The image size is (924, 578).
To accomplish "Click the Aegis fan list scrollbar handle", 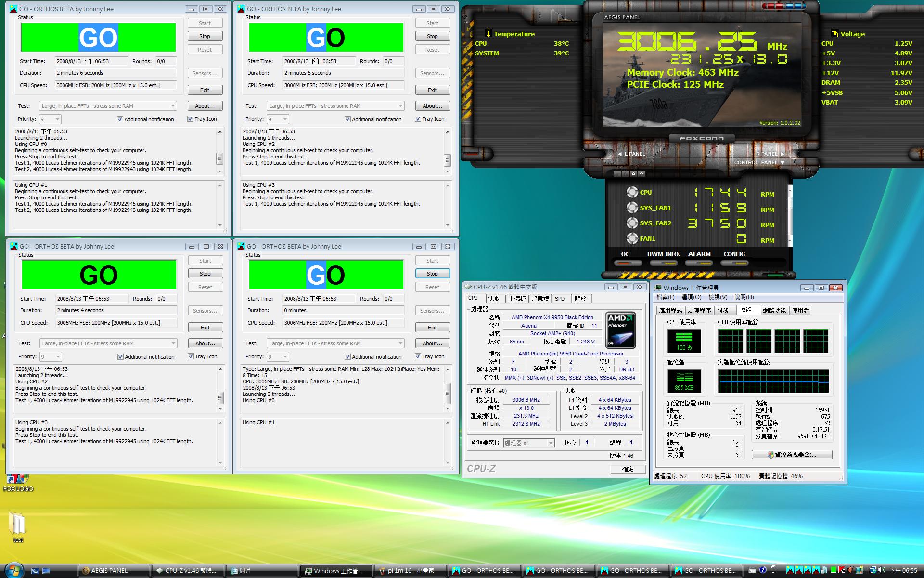I will [x=790, y=202].
